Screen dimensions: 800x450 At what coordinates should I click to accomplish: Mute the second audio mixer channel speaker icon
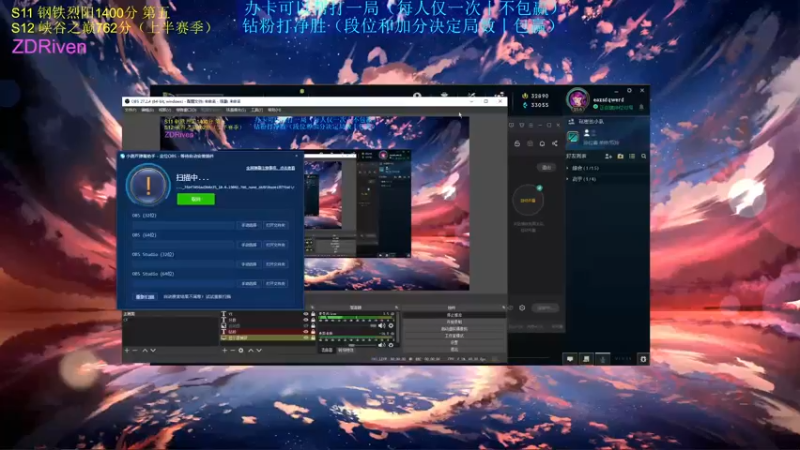(x=381, y=345)
